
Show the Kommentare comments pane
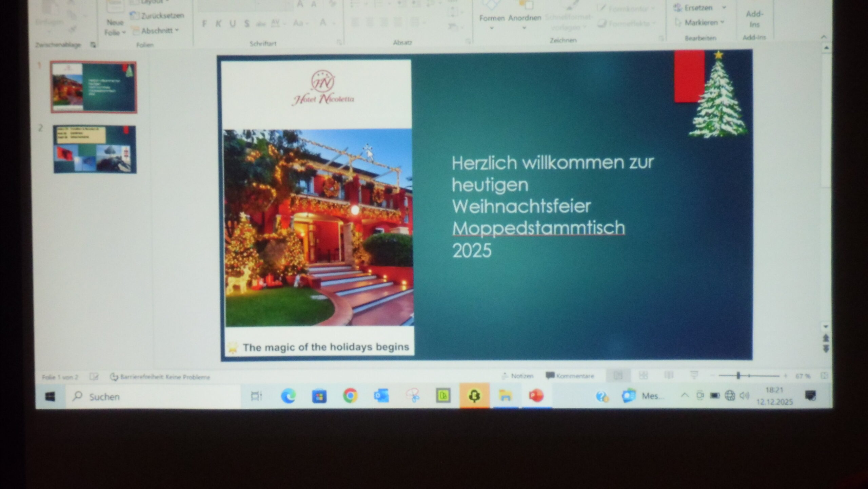[x=570, y=376]
